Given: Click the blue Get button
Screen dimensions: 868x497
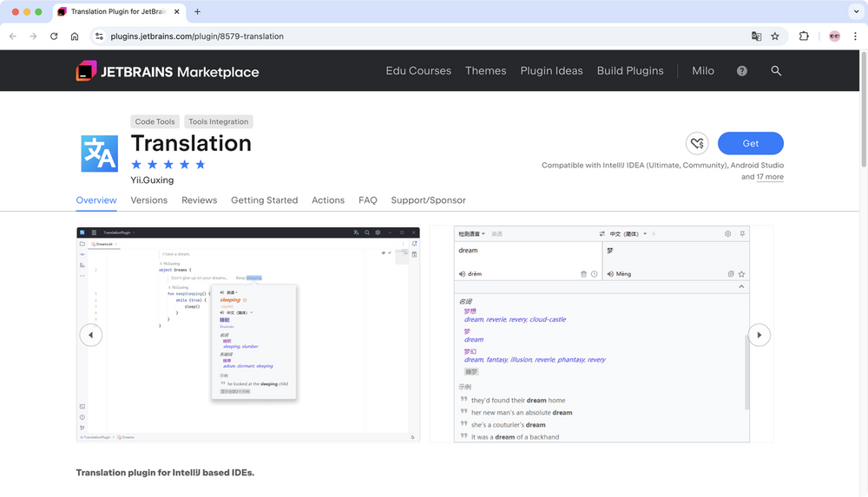Looking at the screenshot, I should coord(750,144).
